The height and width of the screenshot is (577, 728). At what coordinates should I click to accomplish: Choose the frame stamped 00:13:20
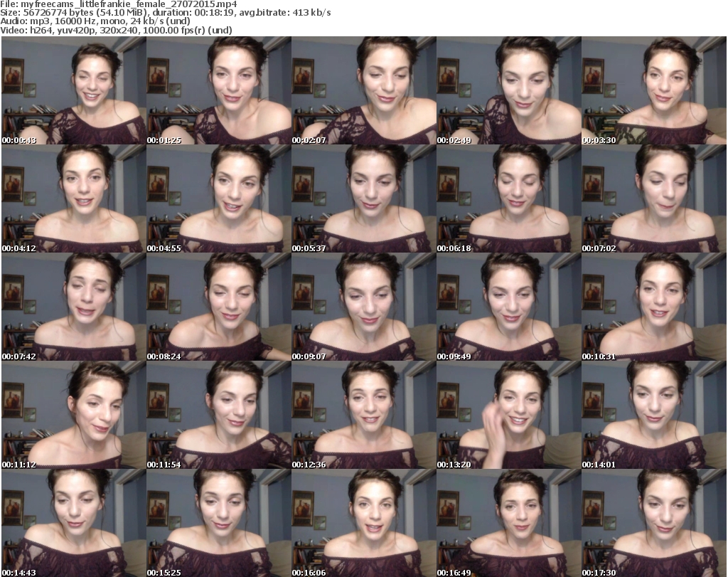click(x=509, y=415)
